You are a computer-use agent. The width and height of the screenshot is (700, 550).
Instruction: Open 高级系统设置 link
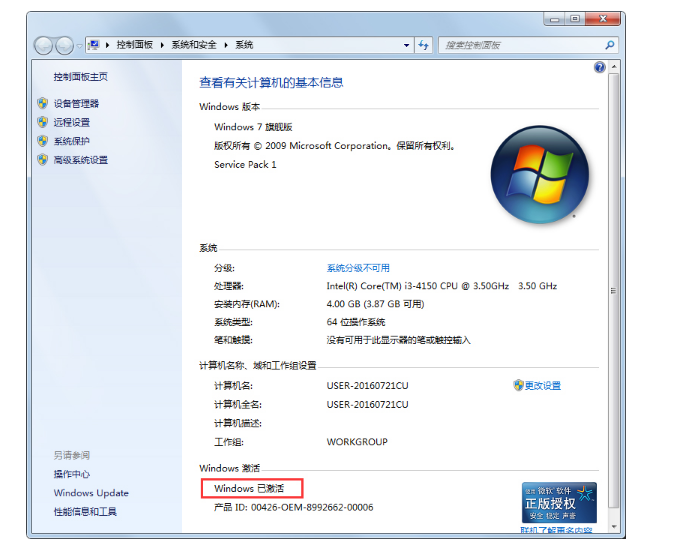pyautogui.click(x=81, y=160)
